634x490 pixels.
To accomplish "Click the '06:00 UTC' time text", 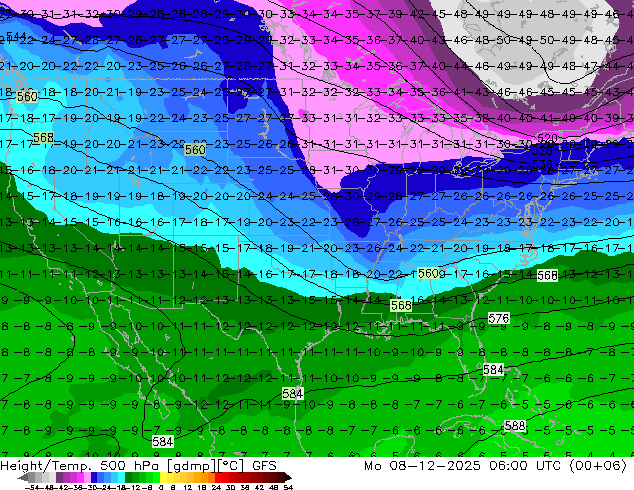I will pyautogui.click(x=524, y=466).
